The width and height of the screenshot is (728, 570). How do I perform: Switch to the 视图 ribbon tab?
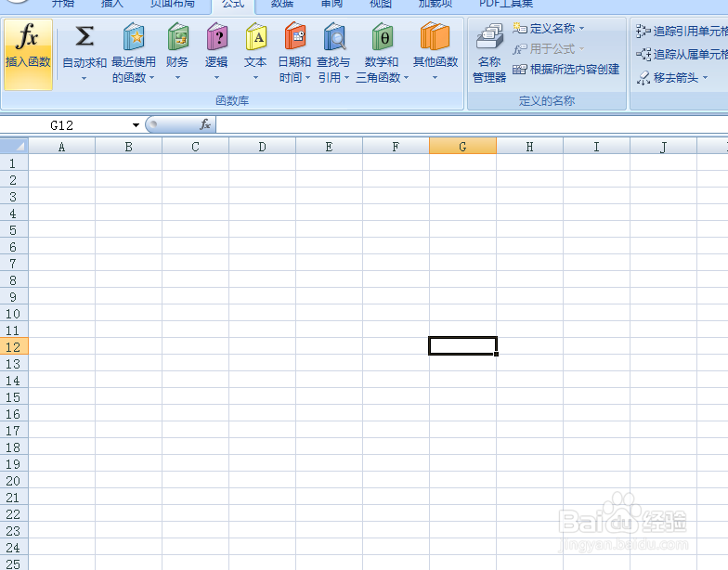381,4
